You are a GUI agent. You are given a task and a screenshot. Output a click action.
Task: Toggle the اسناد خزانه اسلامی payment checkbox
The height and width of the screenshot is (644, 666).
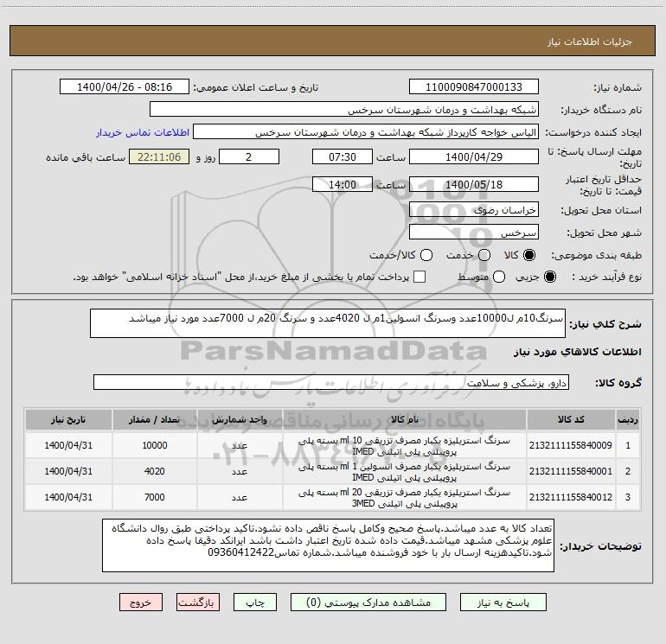pyautogui.click(x=419, y=277)
